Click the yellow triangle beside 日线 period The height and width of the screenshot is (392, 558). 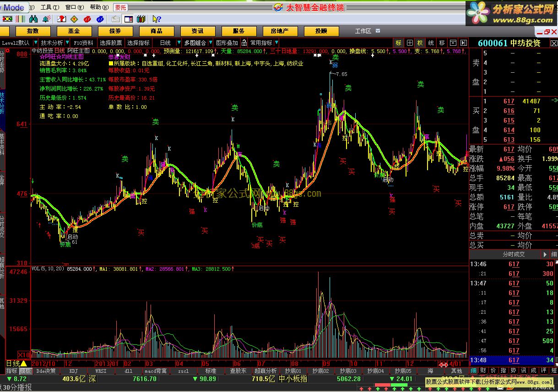pos(23,364)
